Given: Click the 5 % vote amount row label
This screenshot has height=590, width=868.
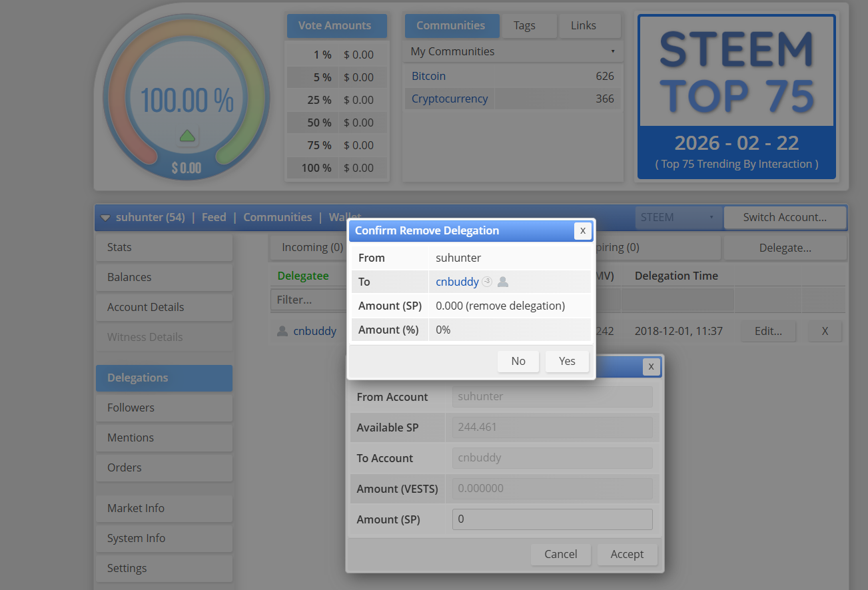Looking at the screenshot, I should [x=322, y=77].
